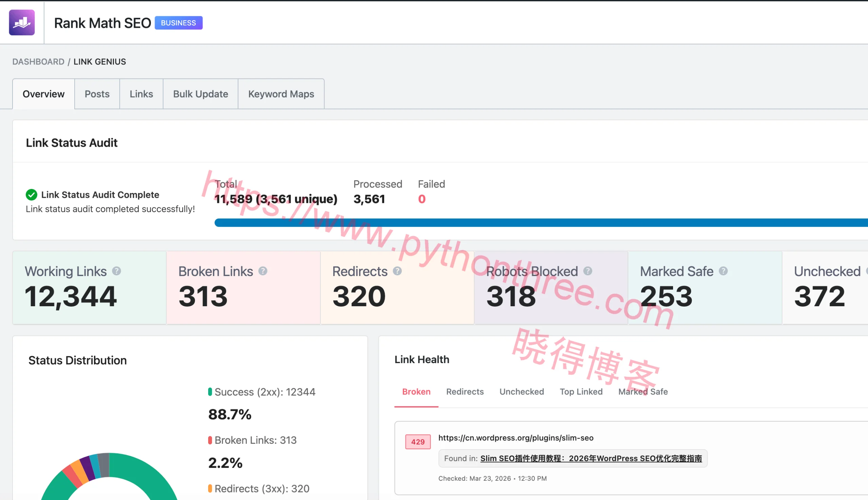Open Working Links help tooltip icon

tap(117, 271)
